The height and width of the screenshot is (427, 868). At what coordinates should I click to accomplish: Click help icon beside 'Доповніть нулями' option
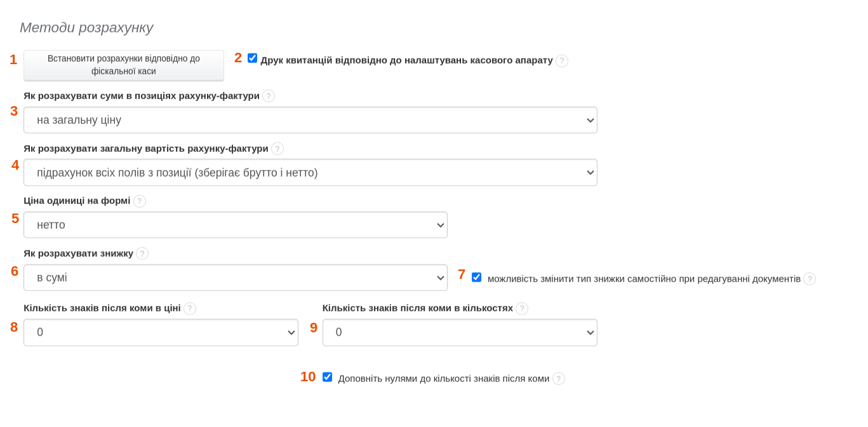click(559, 379)
